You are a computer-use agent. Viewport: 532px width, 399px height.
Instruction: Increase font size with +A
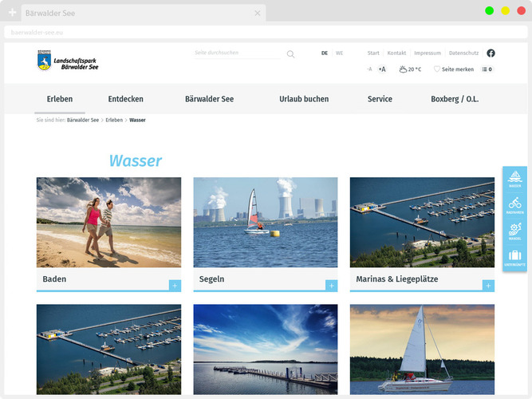382,69
